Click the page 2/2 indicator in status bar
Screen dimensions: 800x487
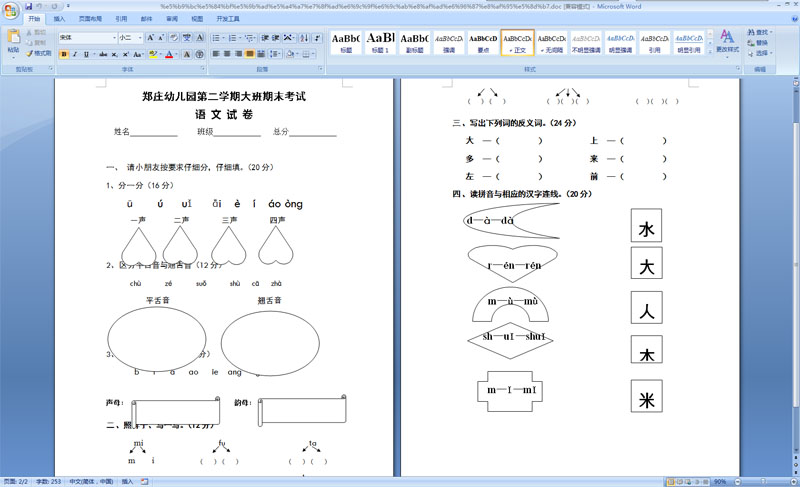click(x=16, y=482)
